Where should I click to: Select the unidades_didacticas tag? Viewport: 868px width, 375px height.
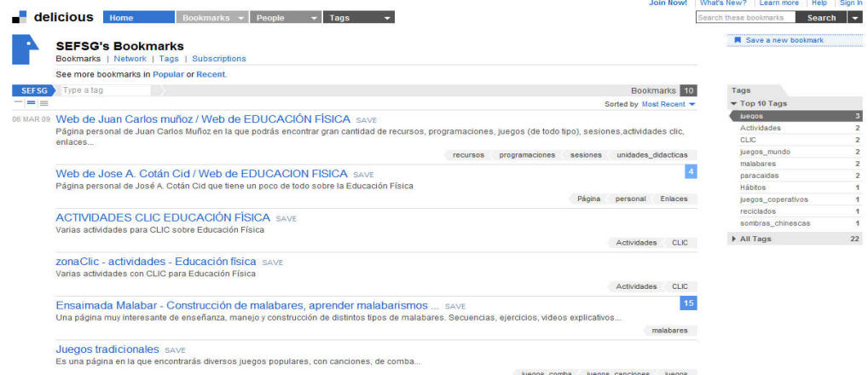(652, 155)
